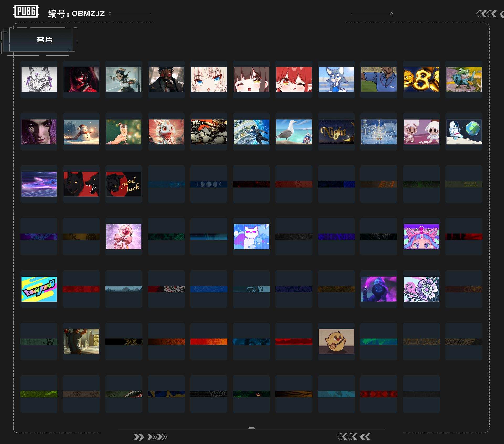The height and width of the screenshot is (444, 504).
Task: Pick the neon purple light streaks card
Action: click(39, 184)
